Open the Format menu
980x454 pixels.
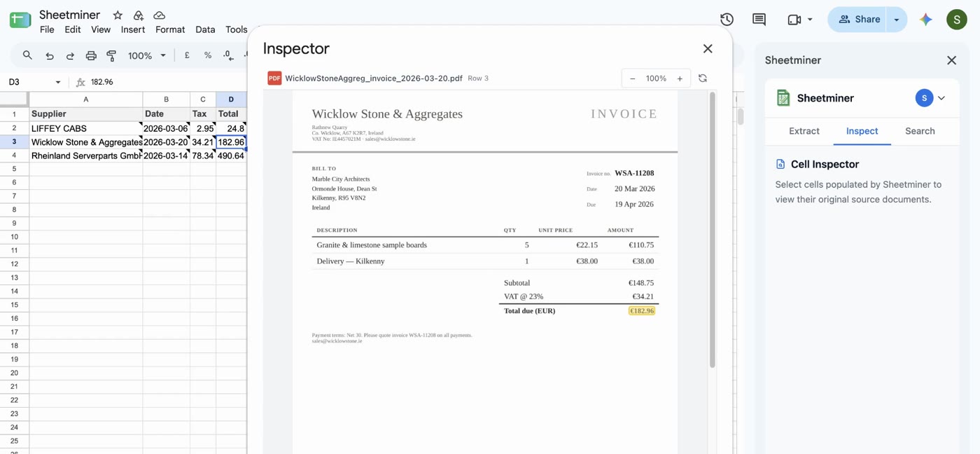pyautogui.click(x=170, y=29)
